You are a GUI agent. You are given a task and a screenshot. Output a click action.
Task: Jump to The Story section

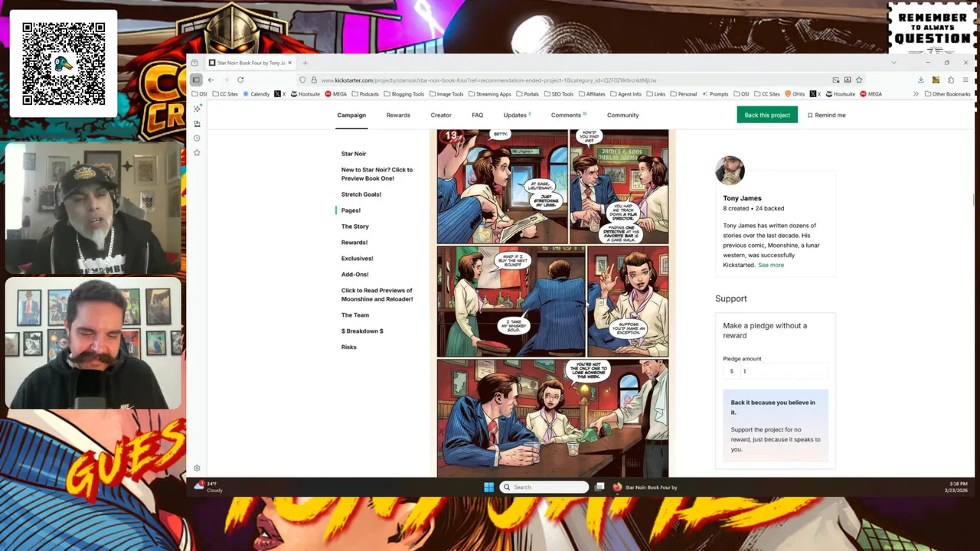coord(355,227)
